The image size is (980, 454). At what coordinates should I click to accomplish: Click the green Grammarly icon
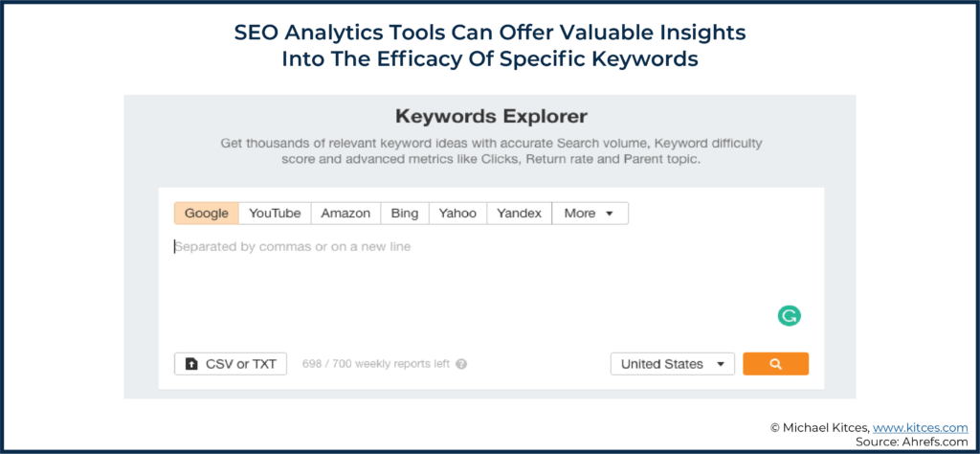pos(789,316)
